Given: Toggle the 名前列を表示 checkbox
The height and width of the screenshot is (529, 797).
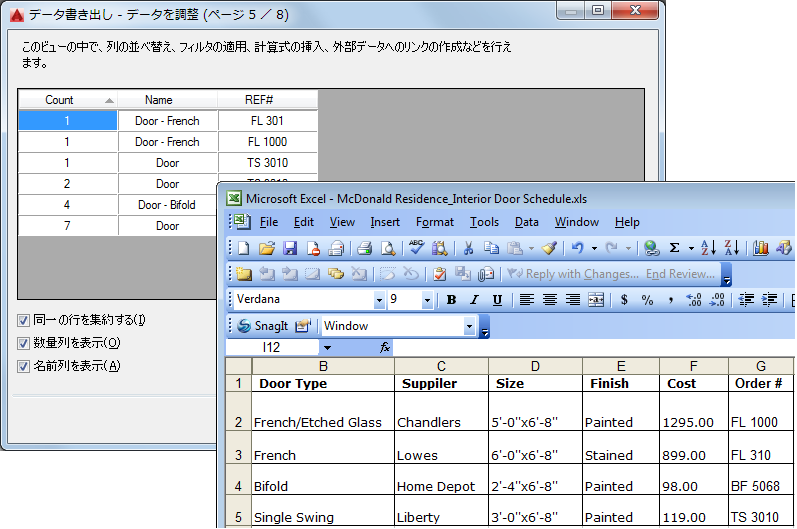Looking at the screenshot, I should [23, 366].
